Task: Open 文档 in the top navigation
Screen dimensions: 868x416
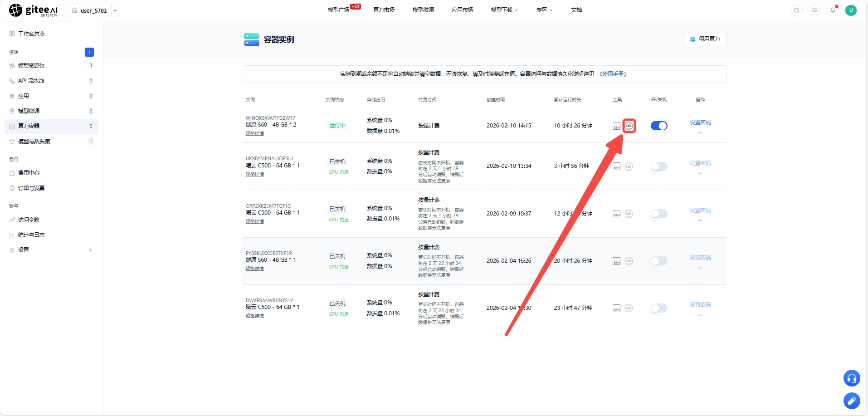Action: pyautogui.click(x=576, y=10)
